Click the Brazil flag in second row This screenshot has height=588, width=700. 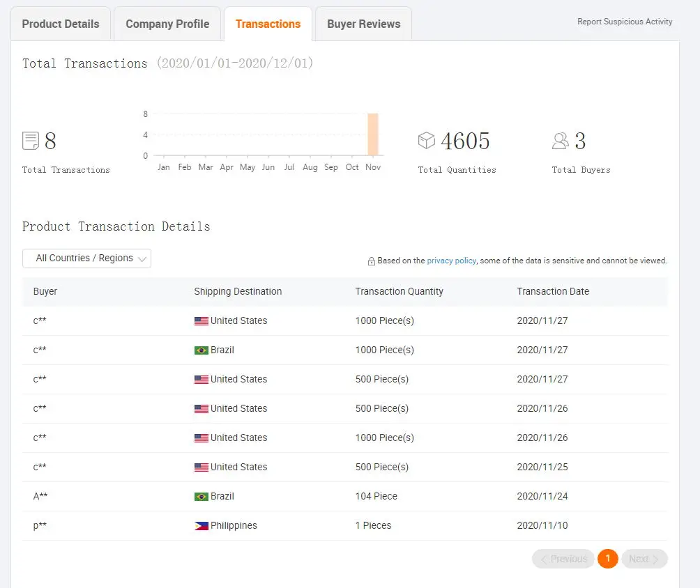pyautogui.click(x=201, y=350)
